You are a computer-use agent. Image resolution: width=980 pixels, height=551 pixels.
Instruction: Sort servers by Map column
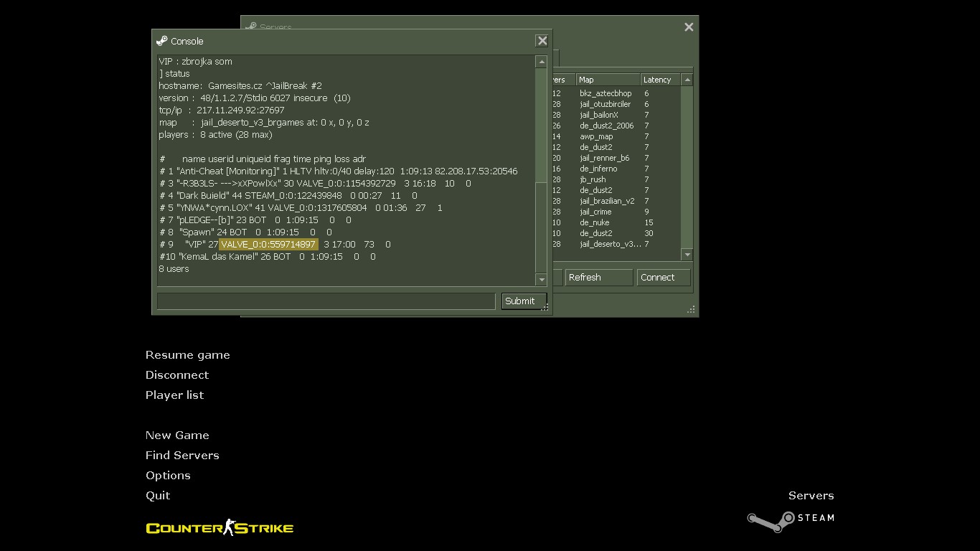coord(608,80)
